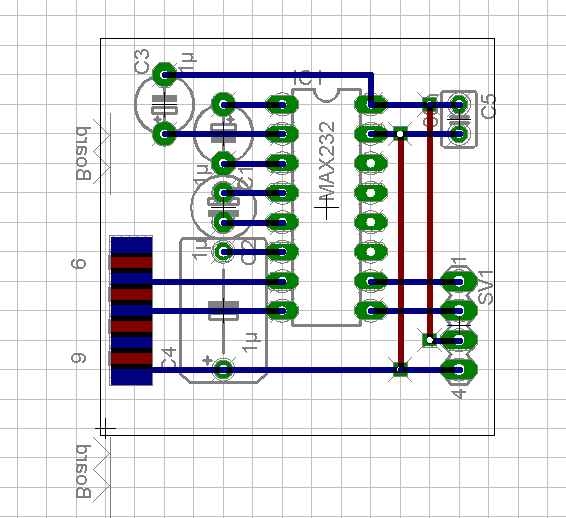Screen dimensions: 566x518
Task: Click C3's lower green pad
Action: pyautogui.click(x=164, y=134)
